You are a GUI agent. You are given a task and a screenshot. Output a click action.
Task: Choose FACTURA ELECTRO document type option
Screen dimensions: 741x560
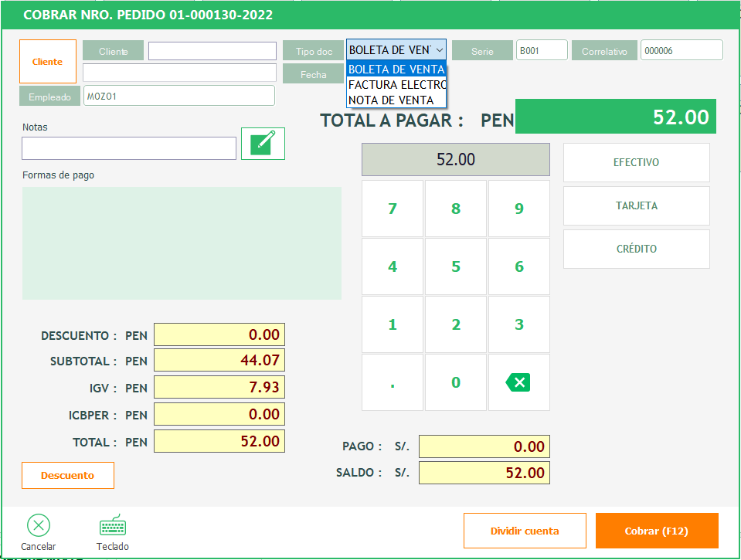pos(396,85)
